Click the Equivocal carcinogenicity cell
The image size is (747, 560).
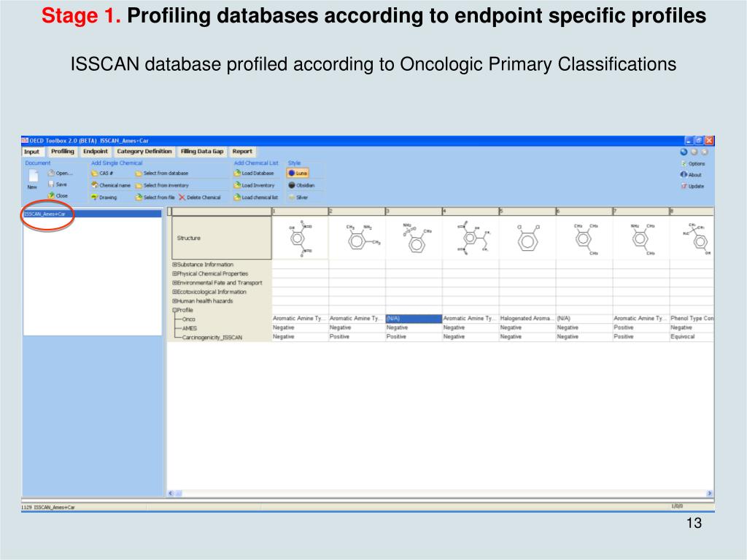pyautogui.click(x=692, y=337)
